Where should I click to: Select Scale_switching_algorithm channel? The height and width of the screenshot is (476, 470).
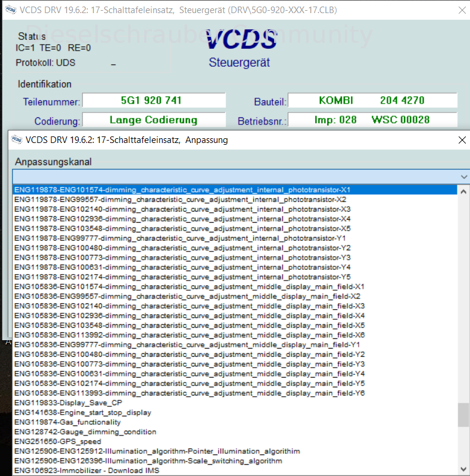click(235, 461)
